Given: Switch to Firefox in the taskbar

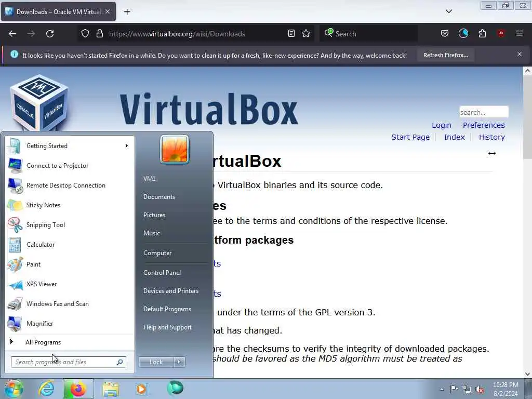Looking at the screenshot, I should point(78,389).
